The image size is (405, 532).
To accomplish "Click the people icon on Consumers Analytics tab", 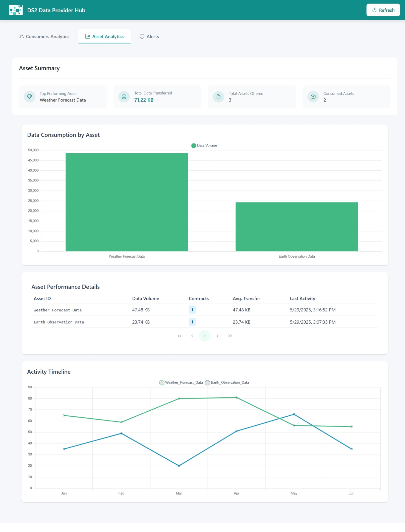I will click(x=21, y=36).
